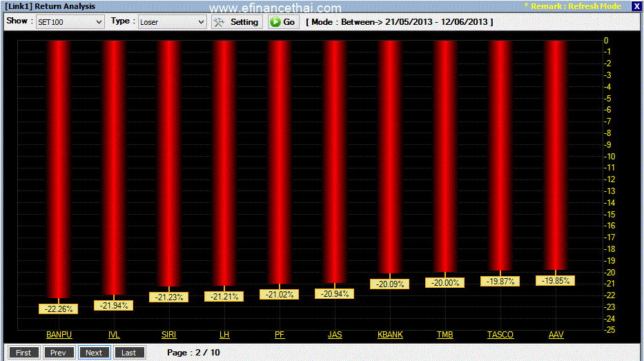Select the -21.21% value label

pyautogui.click(x=224, y=297)
